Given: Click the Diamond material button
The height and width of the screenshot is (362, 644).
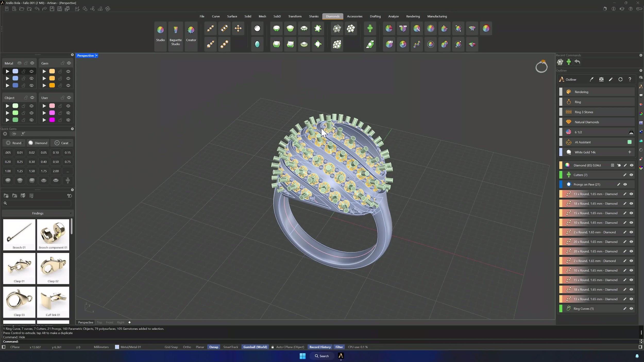Looking at the screenshot, I should (38, 143).
